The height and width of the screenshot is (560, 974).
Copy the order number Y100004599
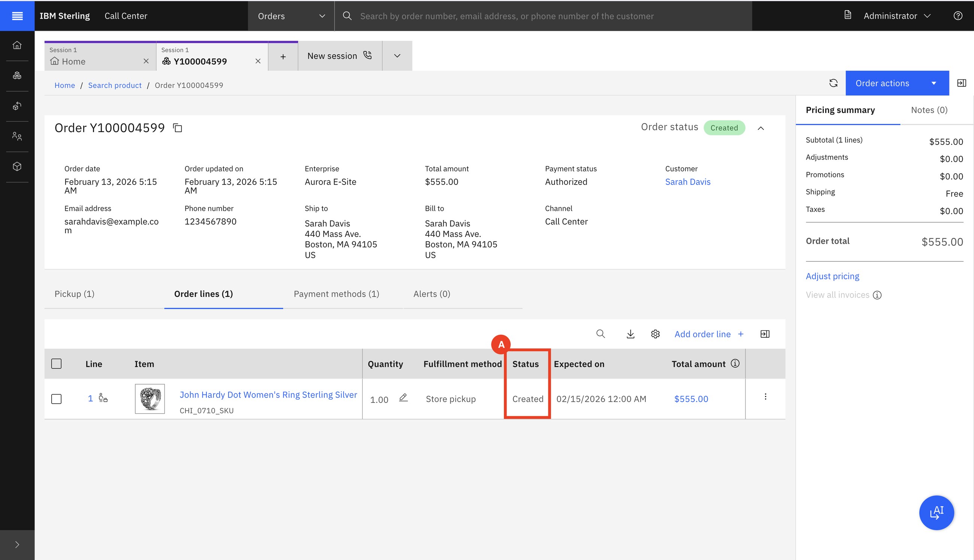tap(178, 128)
